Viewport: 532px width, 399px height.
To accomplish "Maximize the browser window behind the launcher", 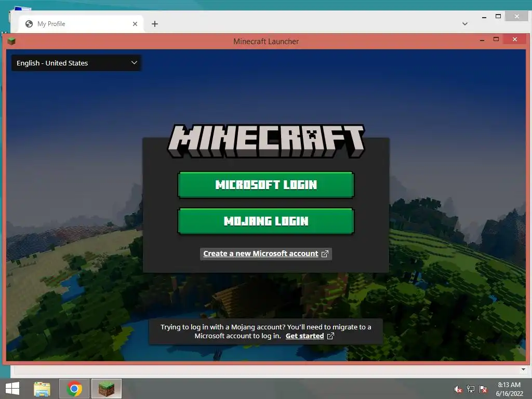I will 498,16.
